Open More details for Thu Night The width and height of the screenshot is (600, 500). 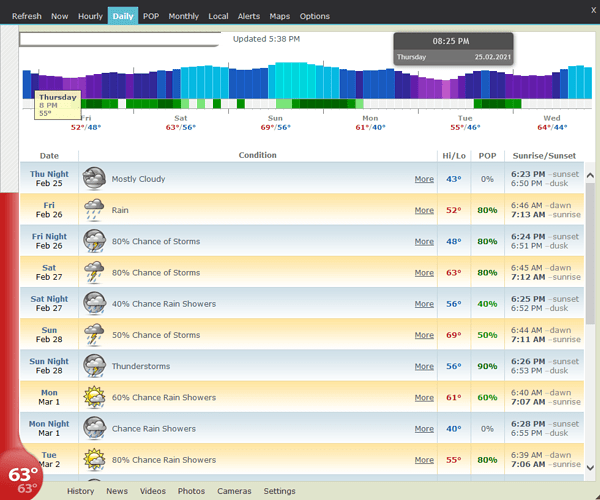coord(424,179)
